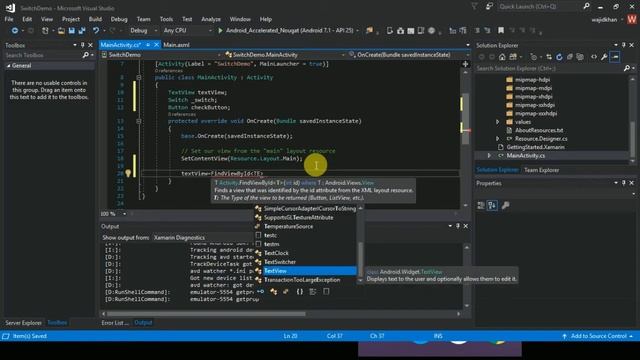The image size is (640, 360).
Task: Switch to the Team Explorer tab
Action: [x=542, y=170]
